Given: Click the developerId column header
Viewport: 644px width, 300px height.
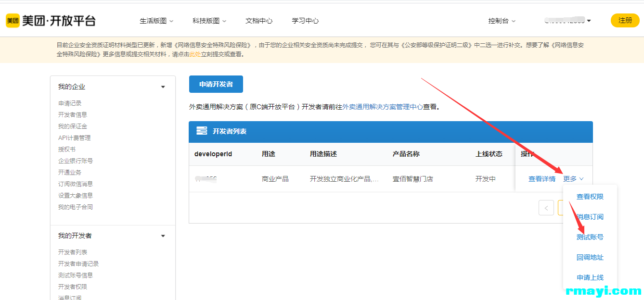Looking at the screenshot, I should click(x=213, y=154).
